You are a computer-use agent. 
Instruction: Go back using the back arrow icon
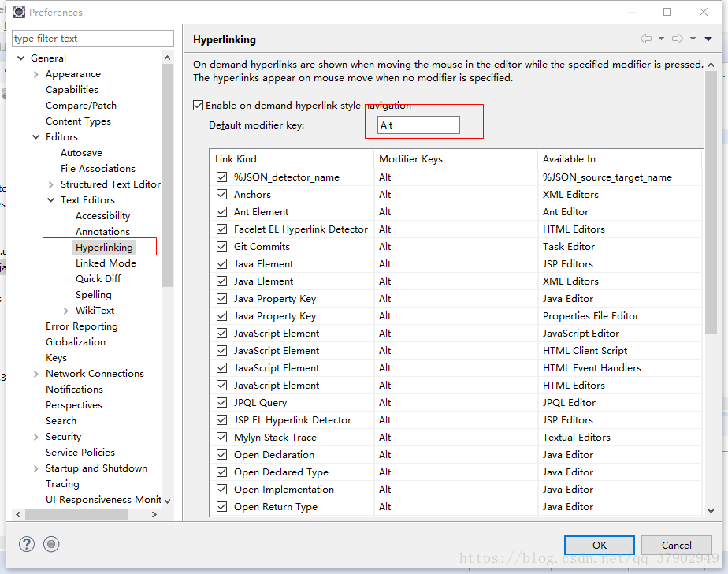tap(646, 39)
